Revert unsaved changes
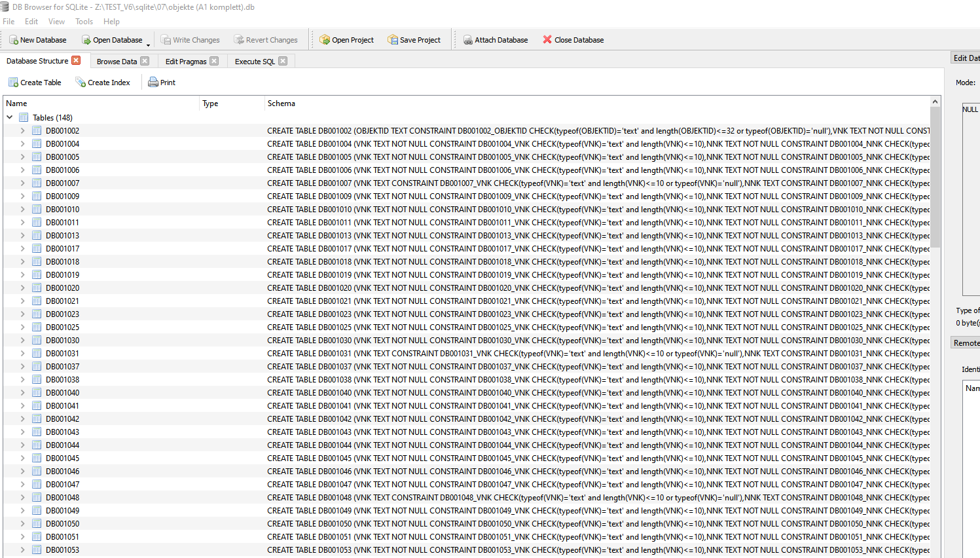The height and width of the screenshot is (558, 980). click(266, 40)
